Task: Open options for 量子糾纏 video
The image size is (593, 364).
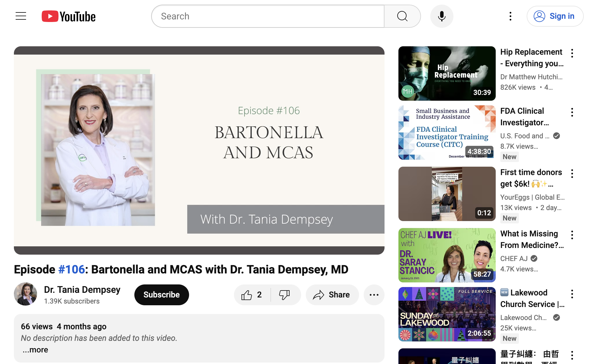Action: click(x=572, y=355)
